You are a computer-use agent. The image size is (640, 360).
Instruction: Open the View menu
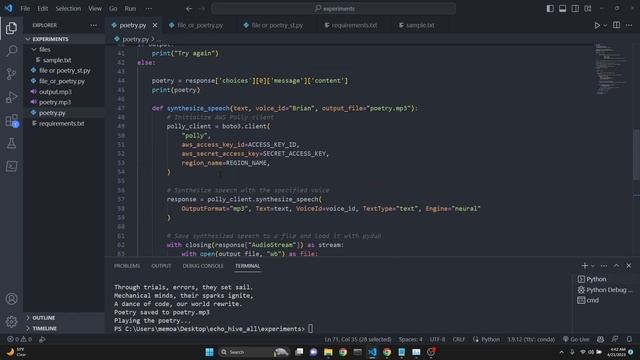[x=95, y=9]
